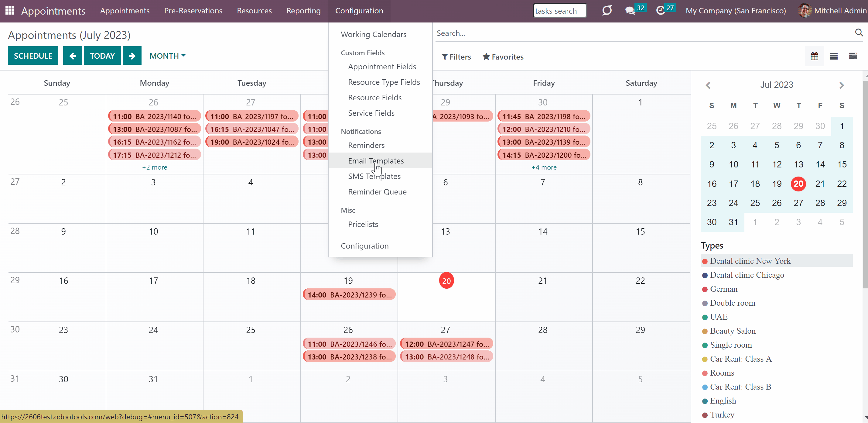This screenshot has width=868, height=423.
Task: Click Mitchell Admin avatar picture
Action: [805, 11]
